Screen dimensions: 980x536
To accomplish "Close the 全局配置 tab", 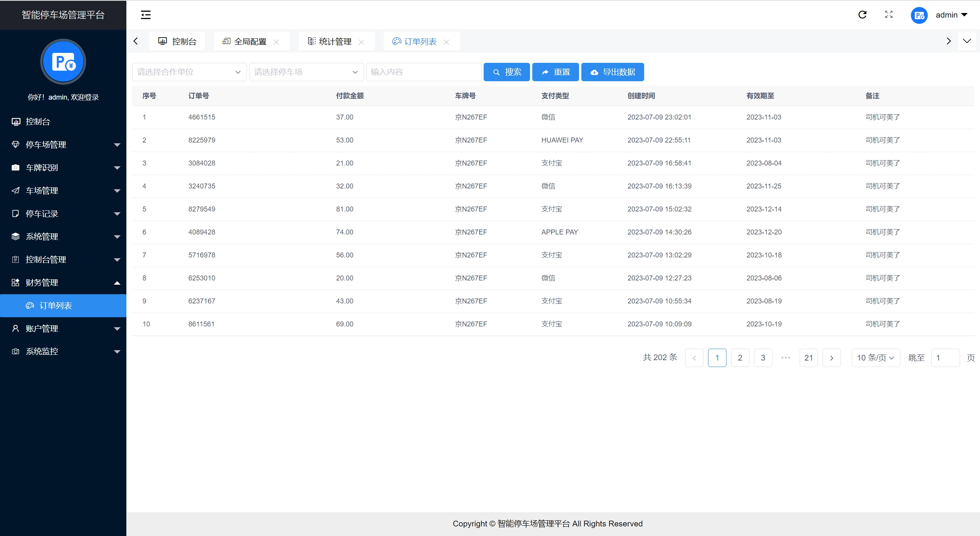I will pyautogui.click(x=276, y=42).
